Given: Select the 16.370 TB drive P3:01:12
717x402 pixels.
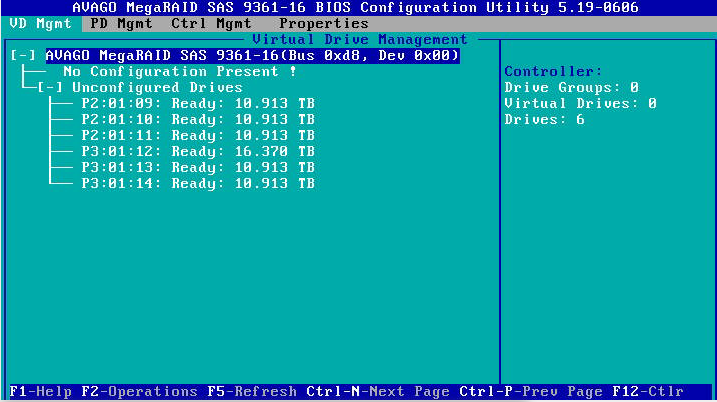Looking at the screenshot, I should click(x=198, y=152).
